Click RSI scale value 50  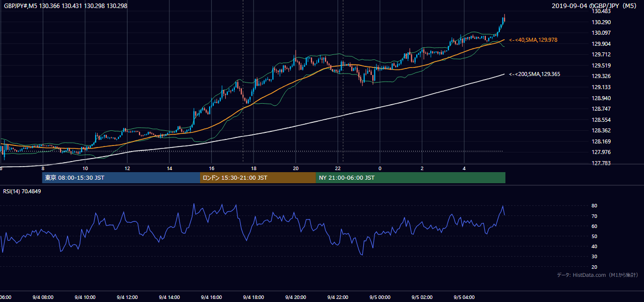pos(595,236)
